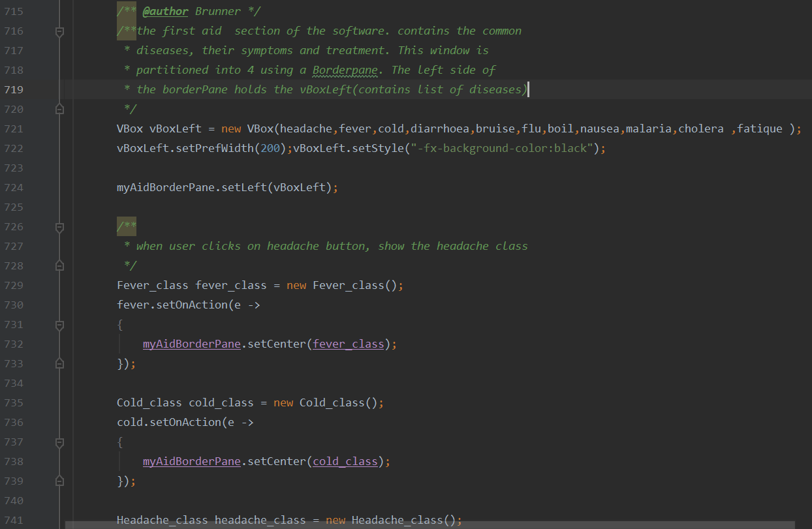This screenshot has width=812, height=529.
Task: Collapse the doc comment fold at line 716
Action: pyautogui.click(x=59, y=31)
